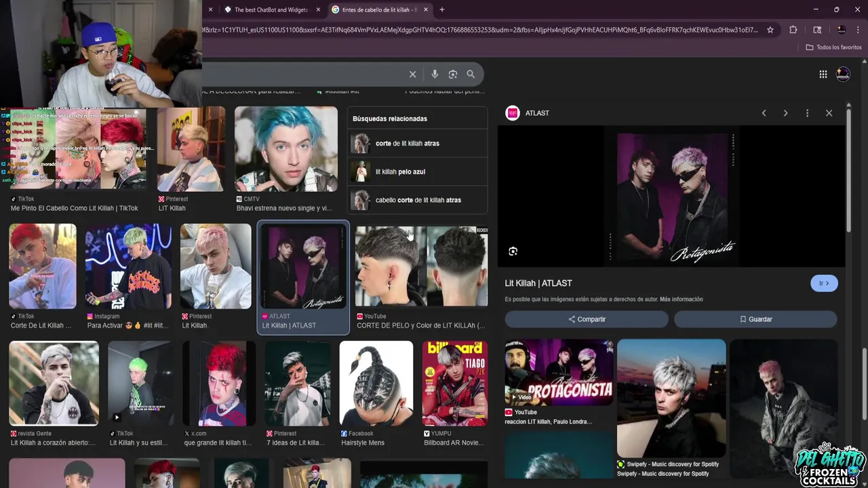This screenshot has width=868, height=488.
Task: Open TikTok Lit Killah y su estilo thumbnail
Action: click(x=140, y=384)
